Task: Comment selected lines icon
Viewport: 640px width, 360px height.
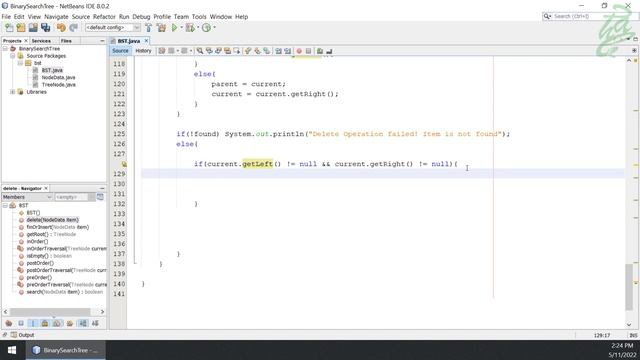Action: [320, 51]
